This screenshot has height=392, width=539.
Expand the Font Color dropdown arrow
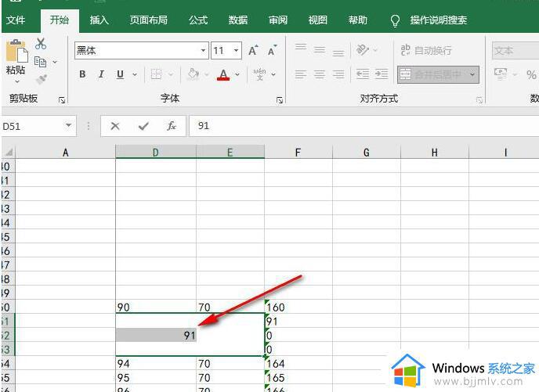coord(237,74)
